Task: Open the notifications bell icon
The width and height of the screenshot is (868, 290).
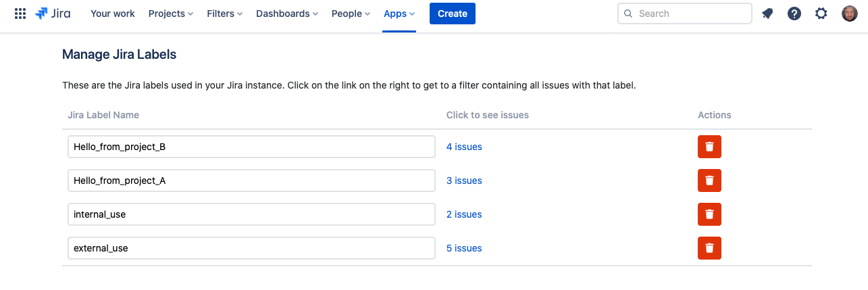Action: coord(767,14)
